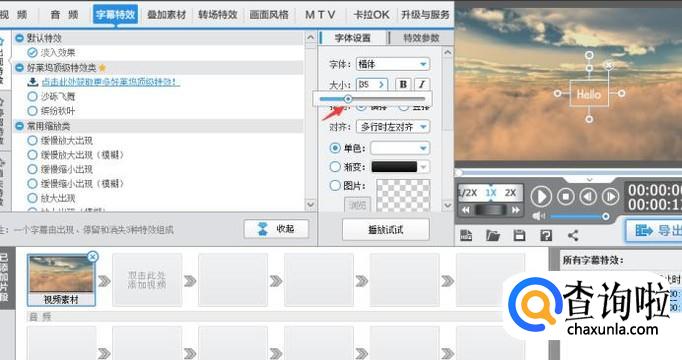Switch to the 音频 tab
The width and height of the screenshot is (682, 360).
click(64, 14)
